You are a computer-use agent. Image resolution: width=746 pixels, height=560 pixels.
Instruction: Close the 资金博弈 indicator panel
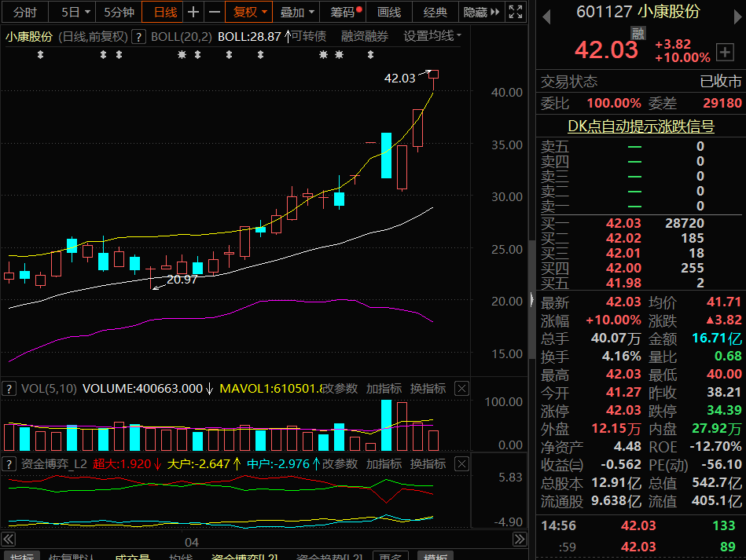(461, 464)
